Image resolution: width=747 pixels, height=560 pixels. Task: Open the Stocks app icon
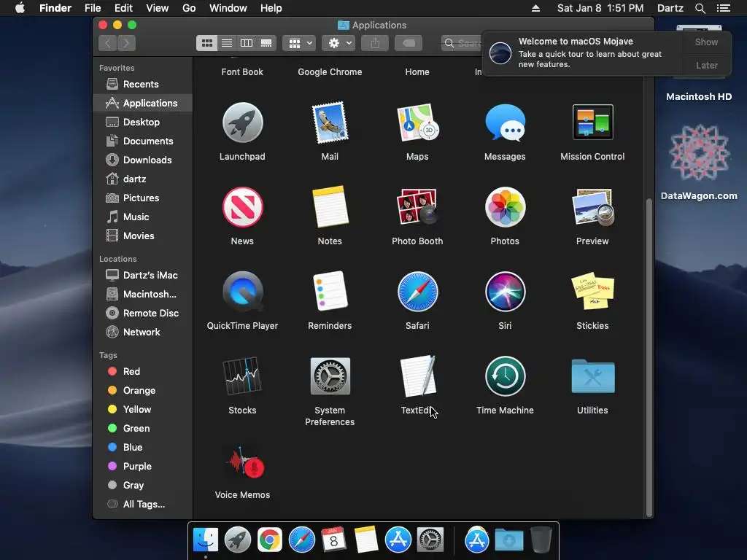coord(242,376)
